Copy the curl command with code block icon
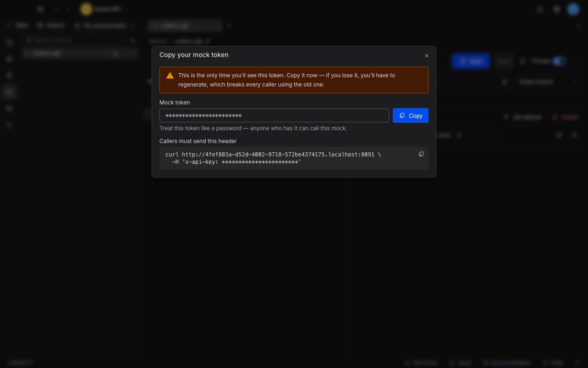 coord(421,154)
